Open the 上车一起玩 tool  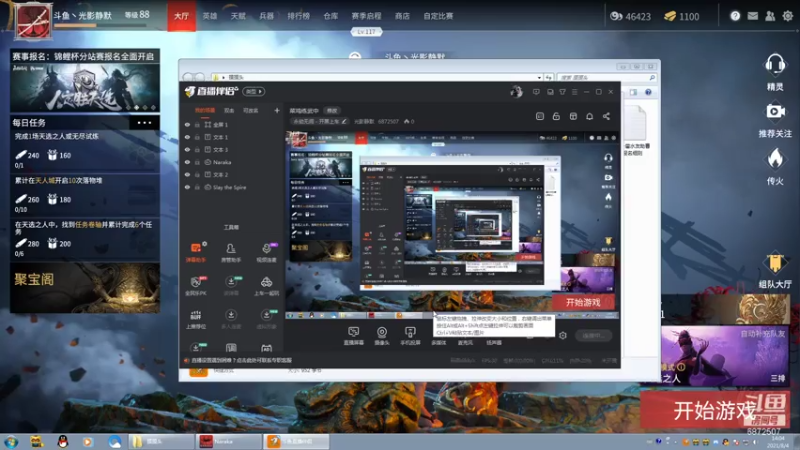[266, 286]
